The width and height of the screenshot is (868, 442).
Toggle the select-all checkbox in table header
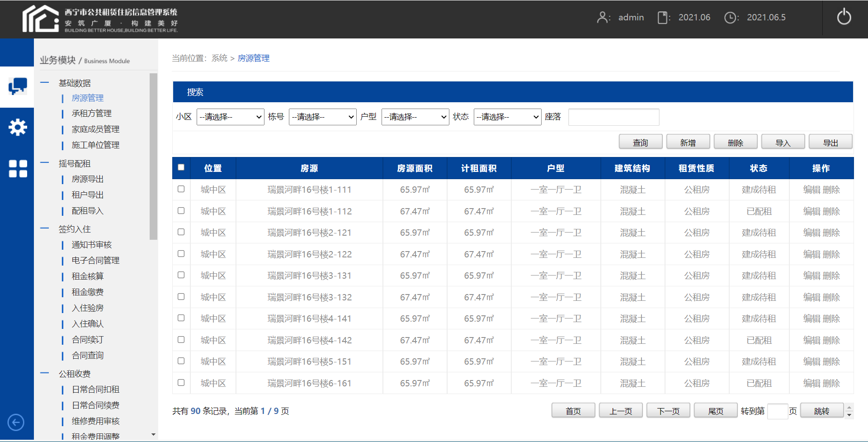(x=181, y=167)
